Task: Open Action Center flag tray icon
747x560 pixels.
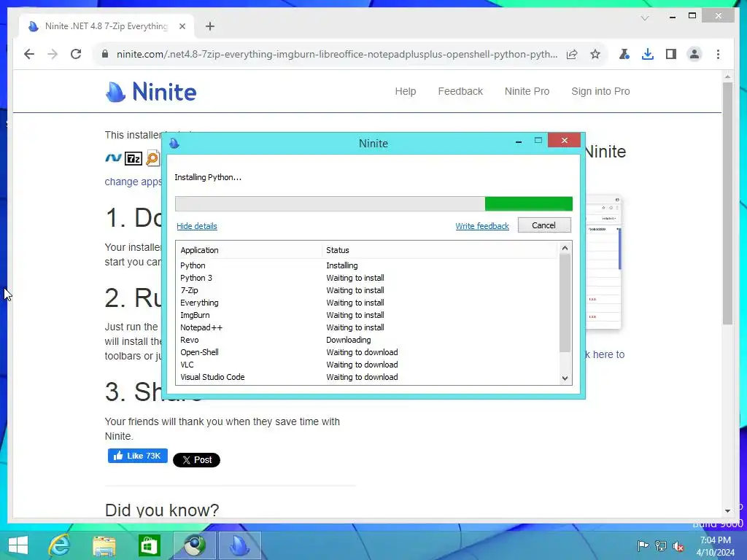Action: (x=643, y=545)
